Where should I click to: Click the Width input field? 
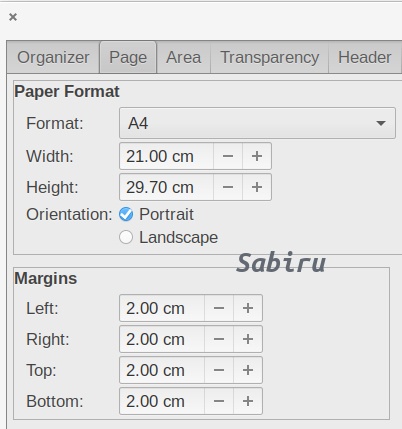(x=166, y=156)
